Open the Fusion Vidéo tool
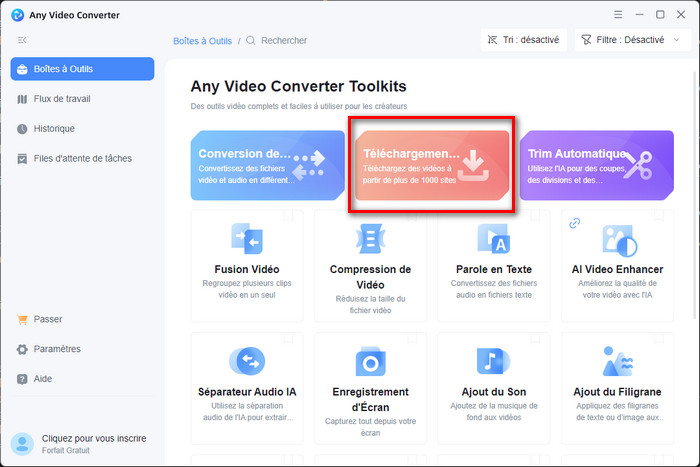The image size is (700, 467). (x=247, y=266)
